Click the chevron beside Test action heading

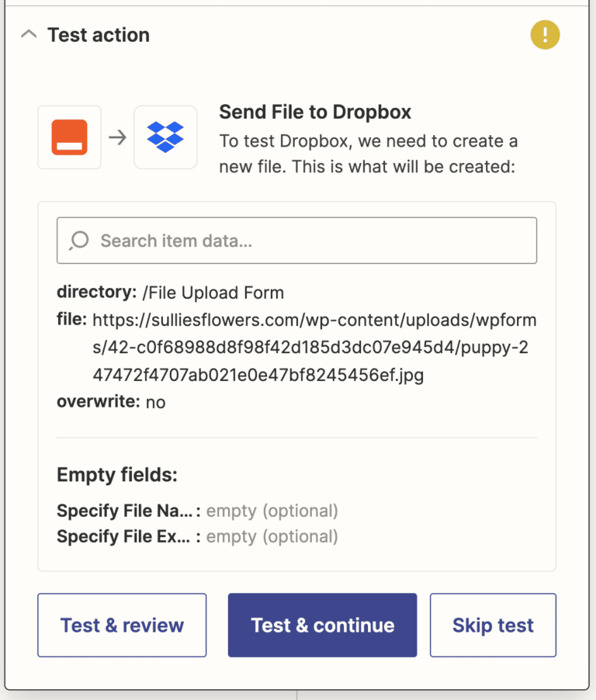[x=29, y=33]
